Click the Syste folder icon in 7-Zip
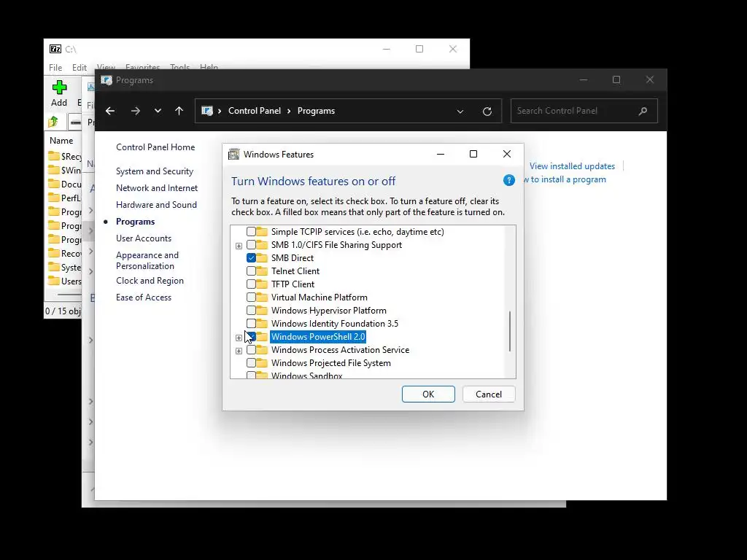Image resolution: width=747 pixels, height=560 pixels. click(x=54, y=267)
